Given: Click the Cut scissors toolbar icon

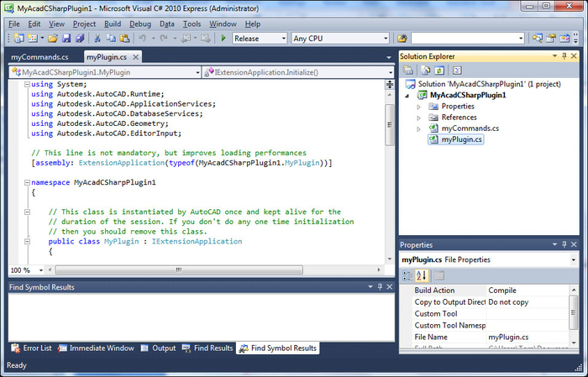Looking at the screenshot, I should pos(98,39).
